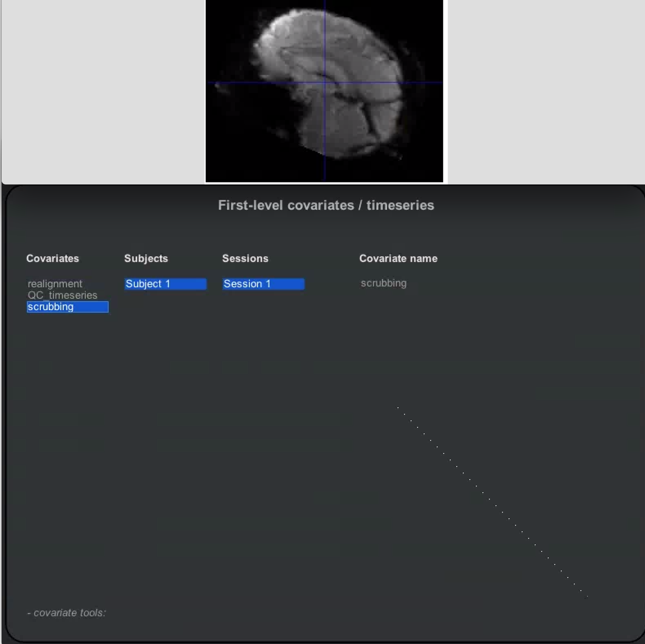Select Subject 1 in the Subjects list

tap(165, 284)
